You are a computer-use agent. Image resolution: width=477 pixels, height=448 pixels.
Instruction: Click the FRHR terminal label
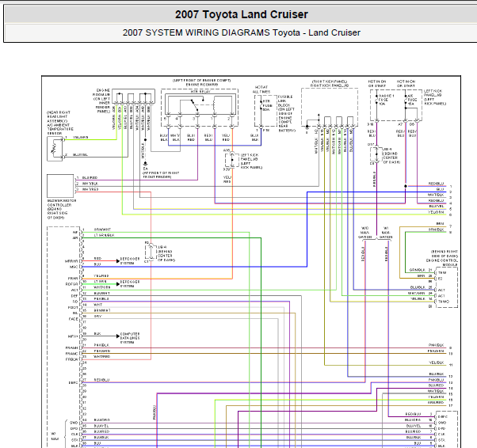[x=73, y=279]
